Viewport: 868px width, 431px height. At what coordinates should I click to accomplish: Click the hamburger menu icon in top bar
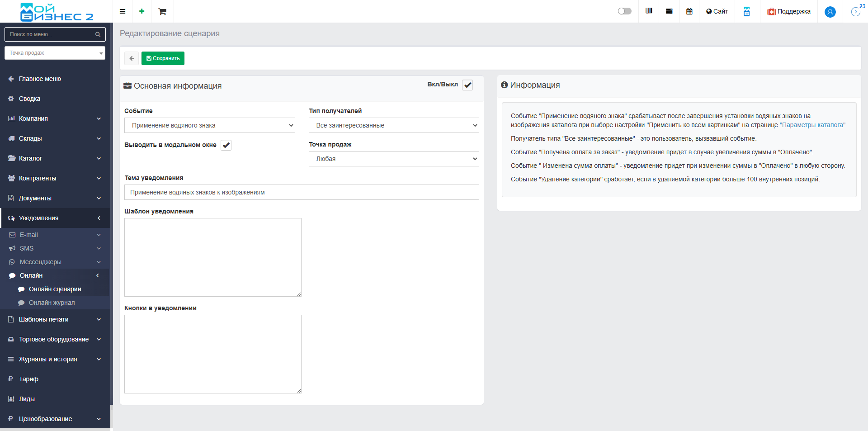point(122,11)
